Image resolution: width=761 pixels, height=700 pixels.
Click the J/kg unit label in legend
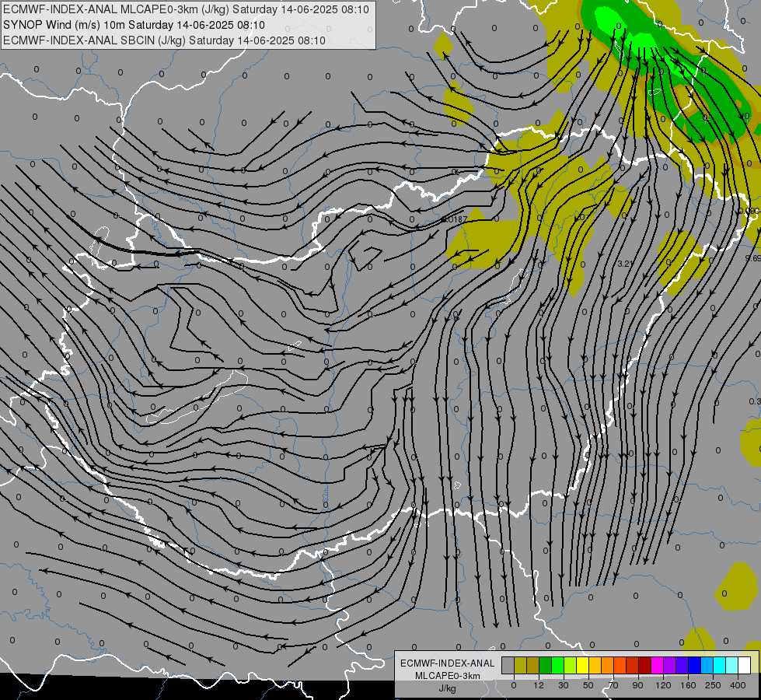pyautogui.click(x=448, y=688)
